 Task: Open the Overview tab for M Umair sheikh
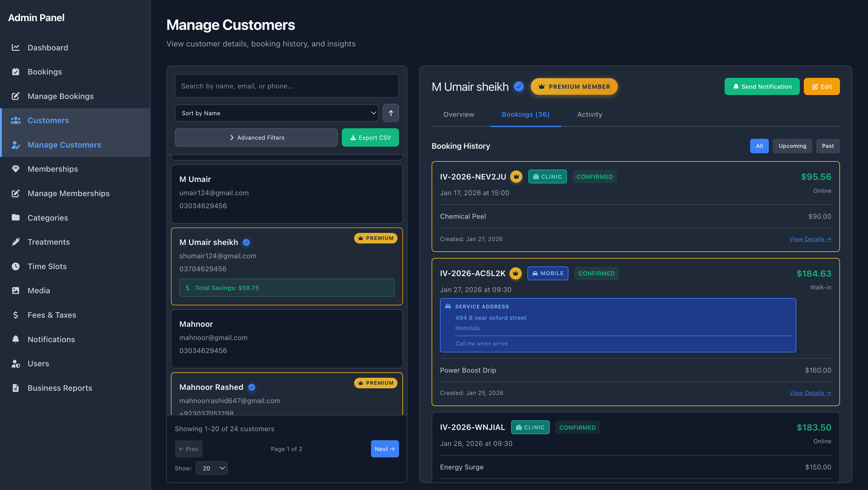(459, 114)
